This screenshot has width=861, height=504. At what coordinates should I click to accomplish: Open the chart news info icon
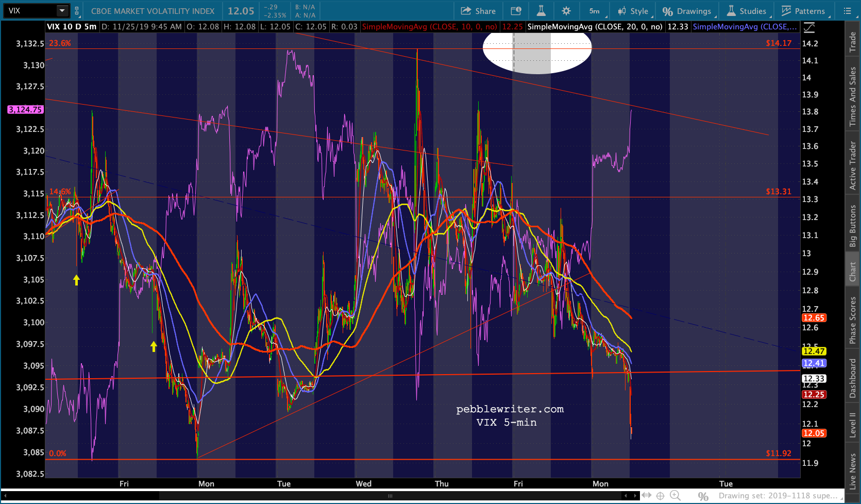click(516, 11)
